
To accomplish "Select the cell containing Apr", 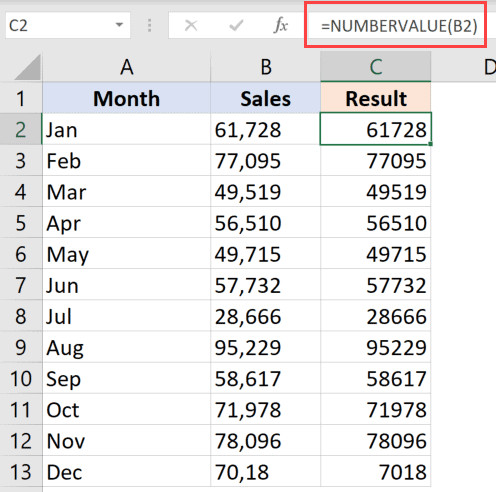I will 127,223.
